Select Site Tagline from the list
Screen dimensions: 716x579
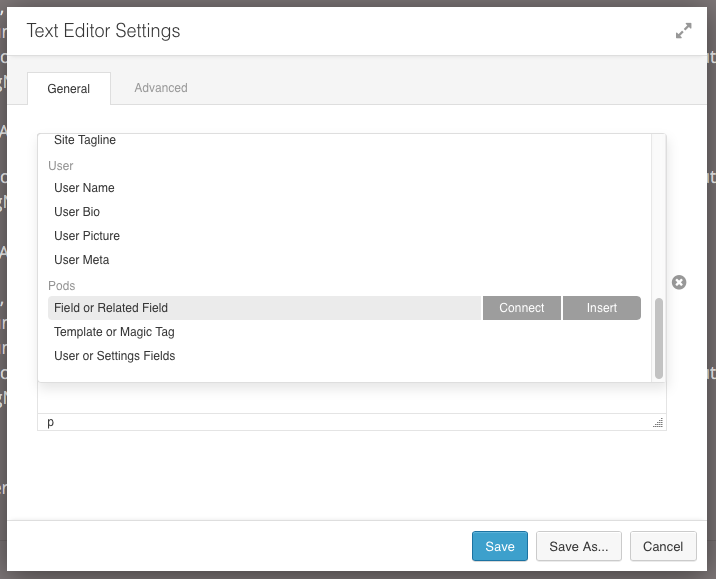[85, 140]
